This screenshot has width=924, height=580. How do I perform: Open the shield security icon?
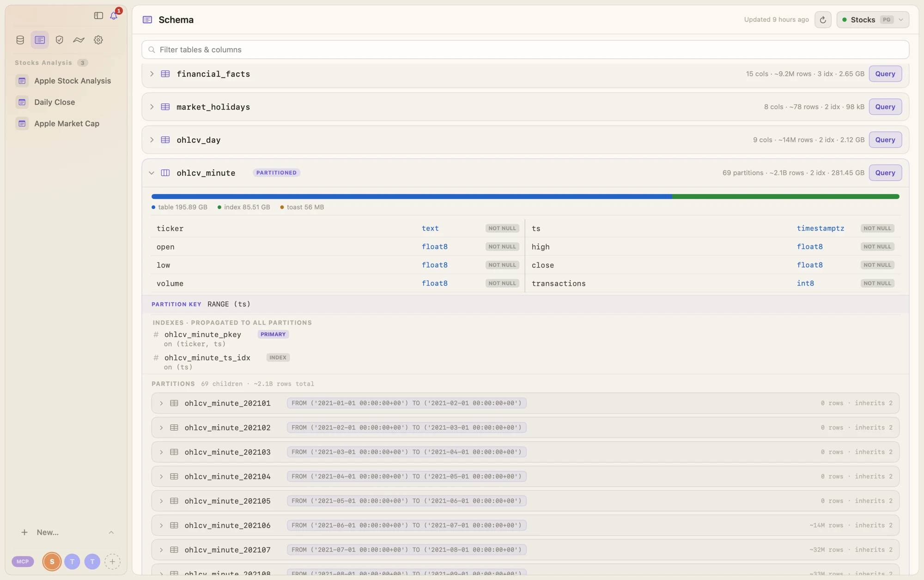click(x=59, y=40)
